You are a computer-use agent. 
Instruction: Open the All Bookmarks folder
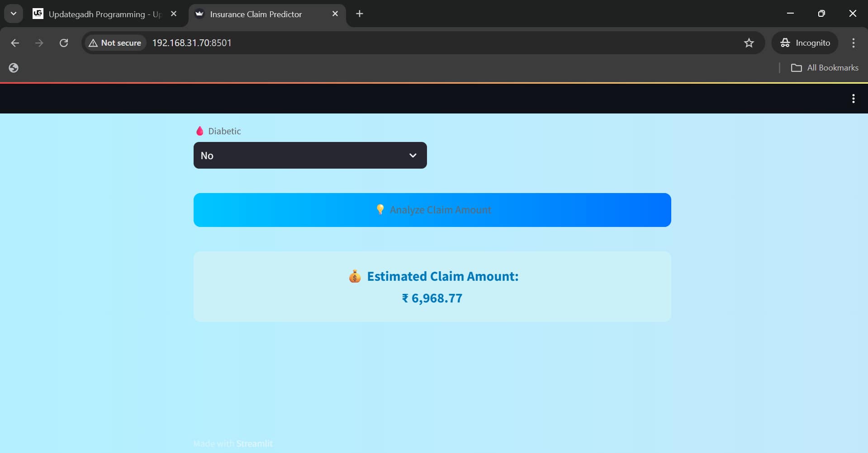pos(825,67)
